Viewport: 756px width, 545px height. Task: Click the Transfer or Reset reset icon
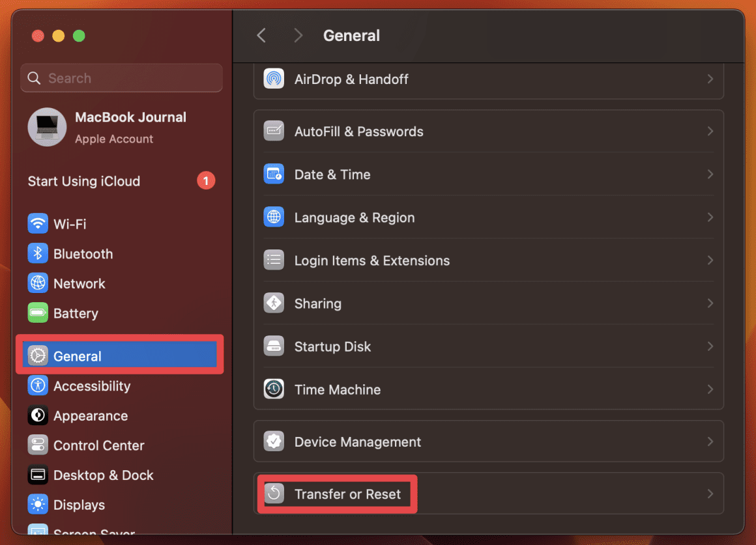click(x=274, y=494)
